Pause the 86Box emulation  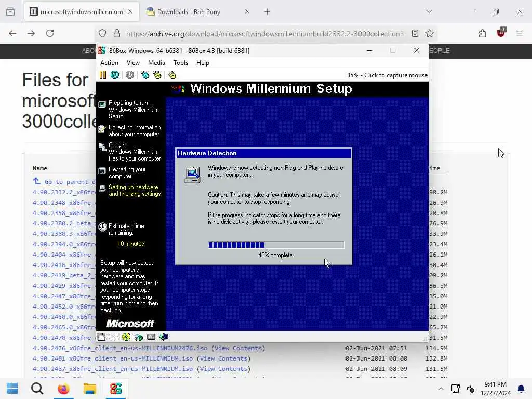pos(103,75)
